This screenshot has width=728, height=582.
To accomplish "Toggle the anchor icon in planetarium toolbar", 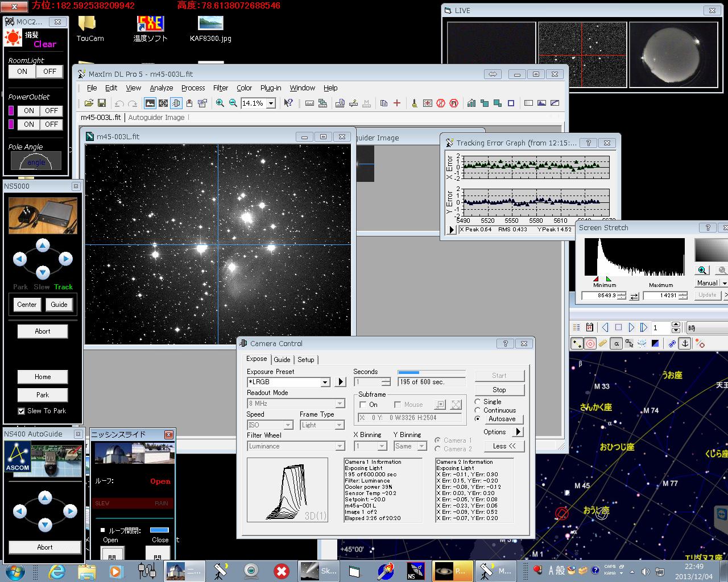I will click(685, 343).
